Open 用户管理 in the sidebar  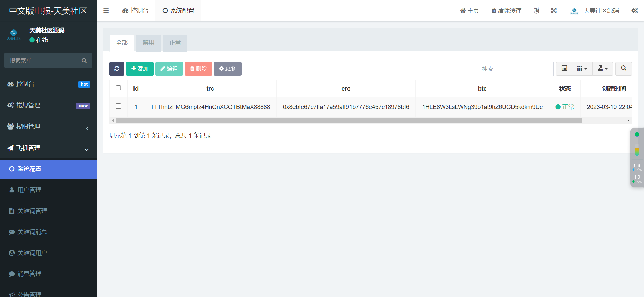pyautogui.click(x=48, y=190)
